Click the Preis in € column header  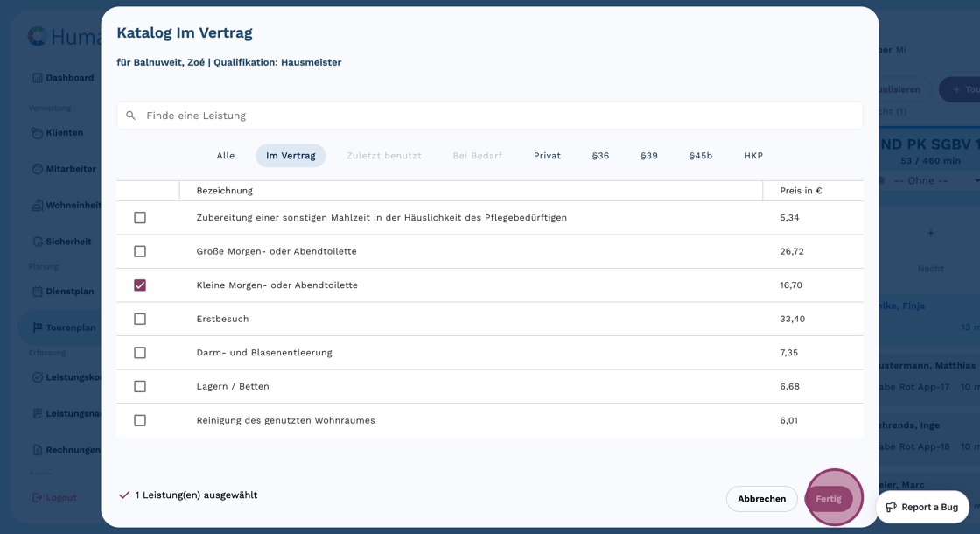click(801, 191)
